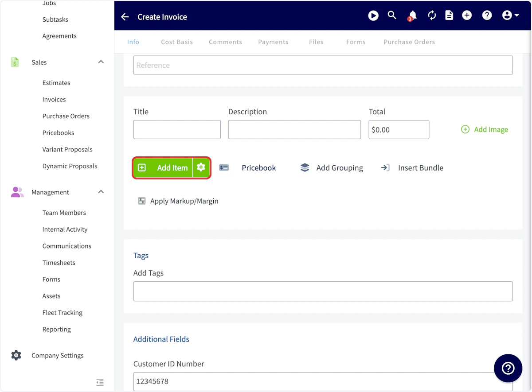
Task: Open notifications bell with red badge
Action: (412, 16)
